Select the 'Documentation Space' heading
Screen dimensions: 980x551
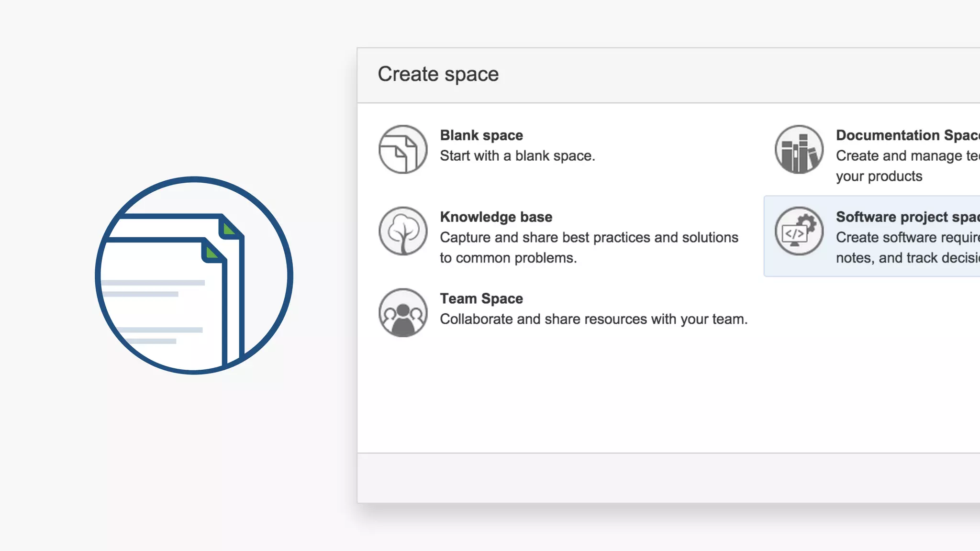907,135
